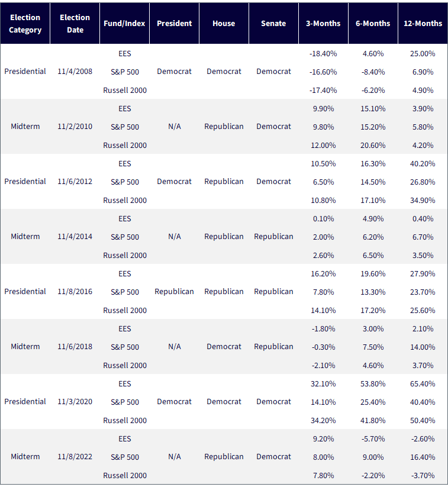Viewport: 448px width, 487px height.
Task: Click the House column header
Action: click(224, 24)
